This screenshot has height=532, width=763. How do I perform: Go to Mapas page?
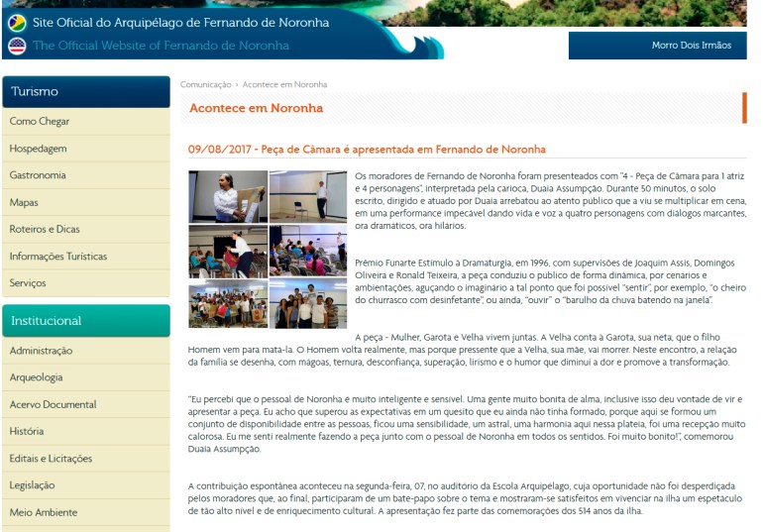click(24, 202)
